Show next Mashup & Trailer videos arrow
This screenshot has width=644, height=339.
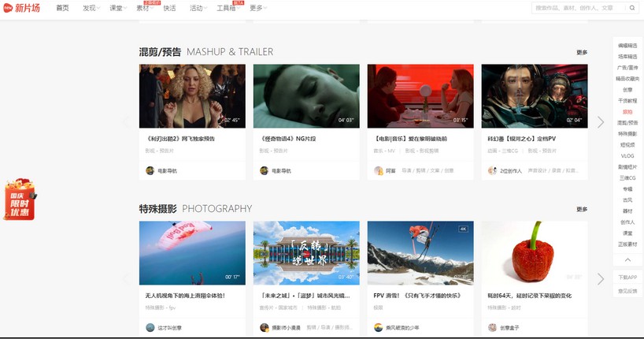tap(601, 121)
